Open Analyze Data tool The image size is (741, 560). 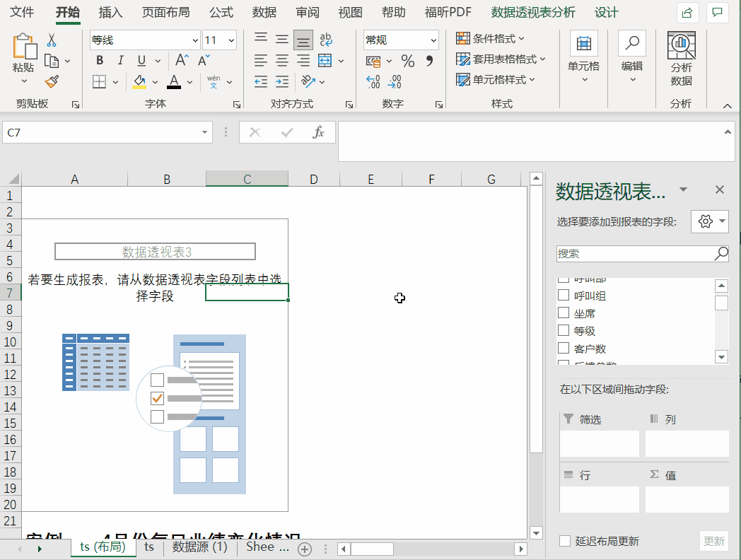click(x=681, y=59)
